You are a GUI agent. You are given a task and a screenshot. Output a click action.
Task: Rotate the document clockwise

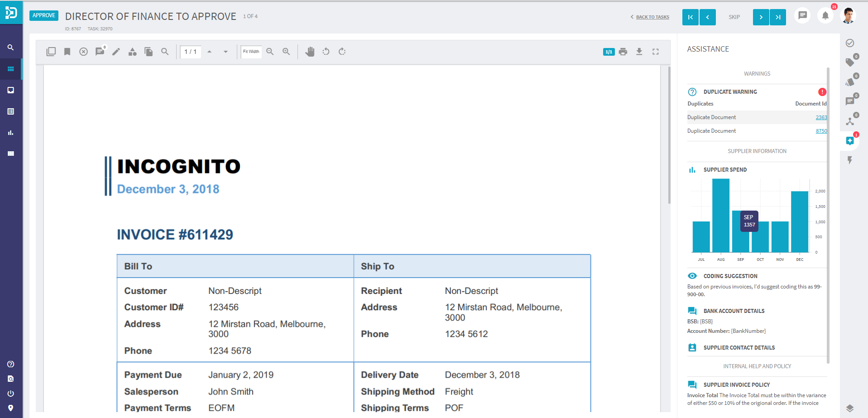point(342,52)
